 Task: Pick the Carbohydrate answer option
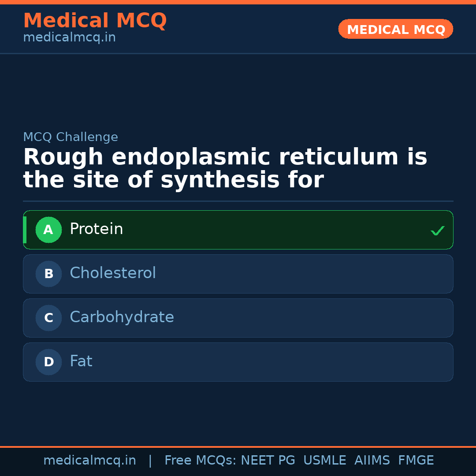[x=238, y=318]
